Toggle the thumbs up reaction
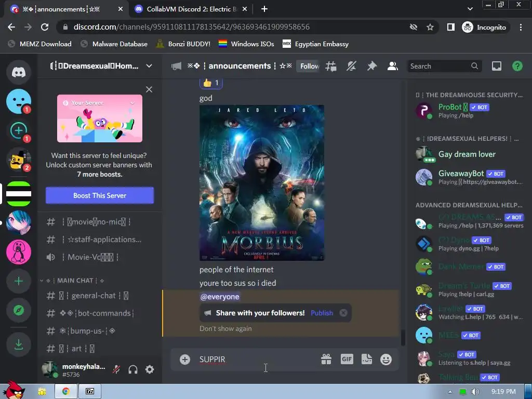 pyautogui.click(x=211, y=83)
